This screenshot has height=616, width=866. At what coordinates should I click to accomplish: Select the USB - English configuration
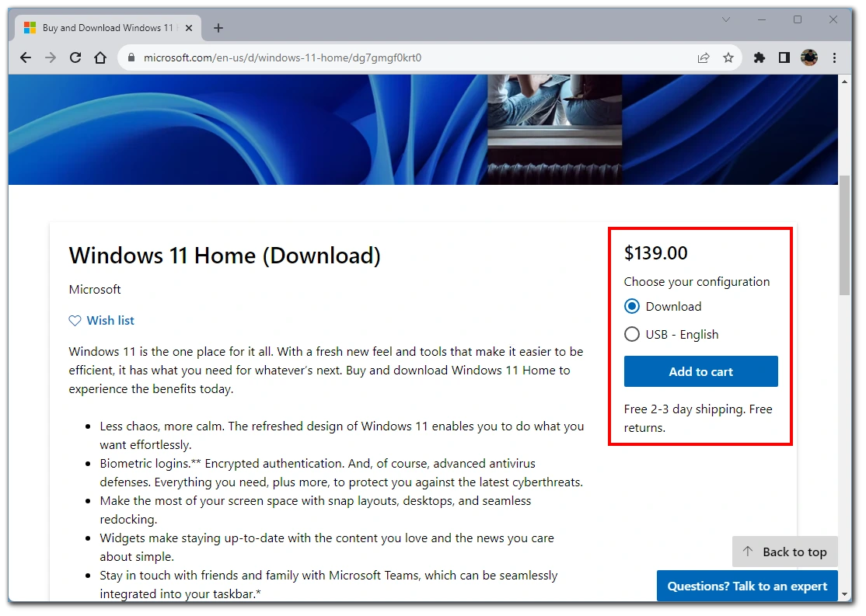[x=671, y=335]
